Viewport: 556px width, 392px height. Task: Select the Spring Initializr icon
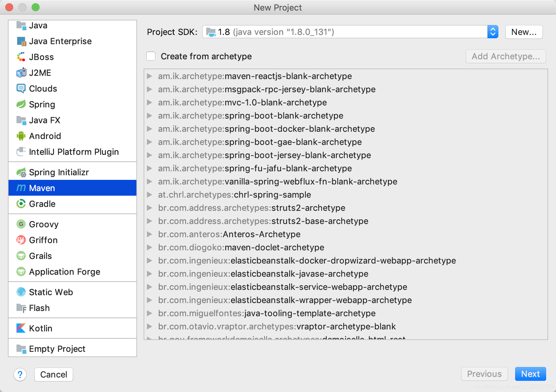21,172
